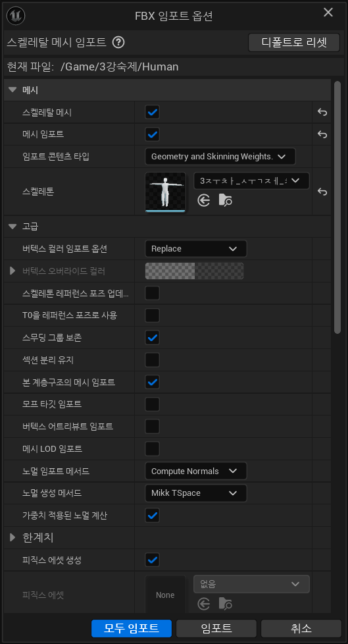Browse to 피직스 에셋 in content browser

225,604
